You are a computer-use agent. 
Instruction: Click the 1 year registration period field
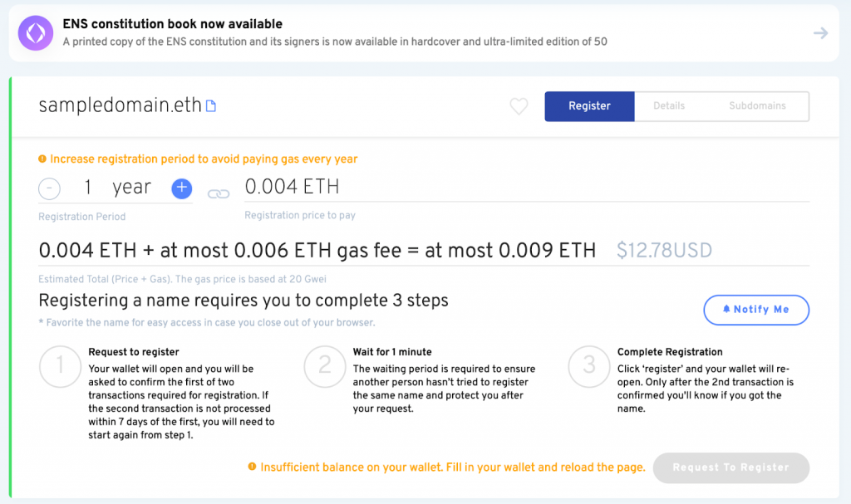click(x=116, y=188)
